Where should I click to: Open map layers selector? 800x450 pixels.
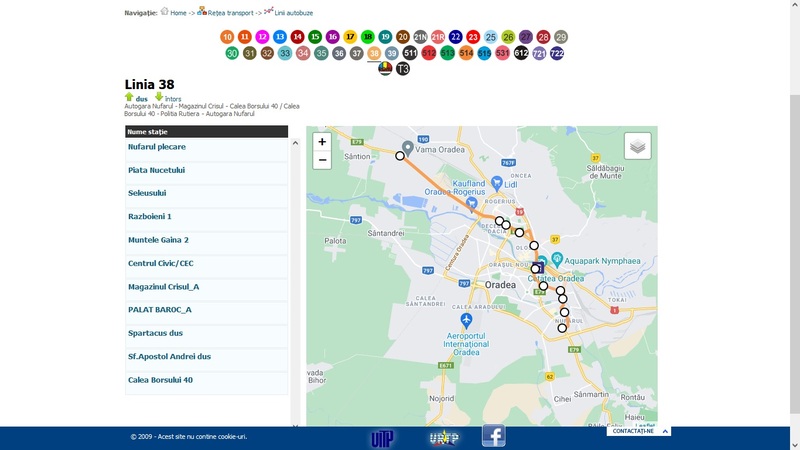(637, 146)
